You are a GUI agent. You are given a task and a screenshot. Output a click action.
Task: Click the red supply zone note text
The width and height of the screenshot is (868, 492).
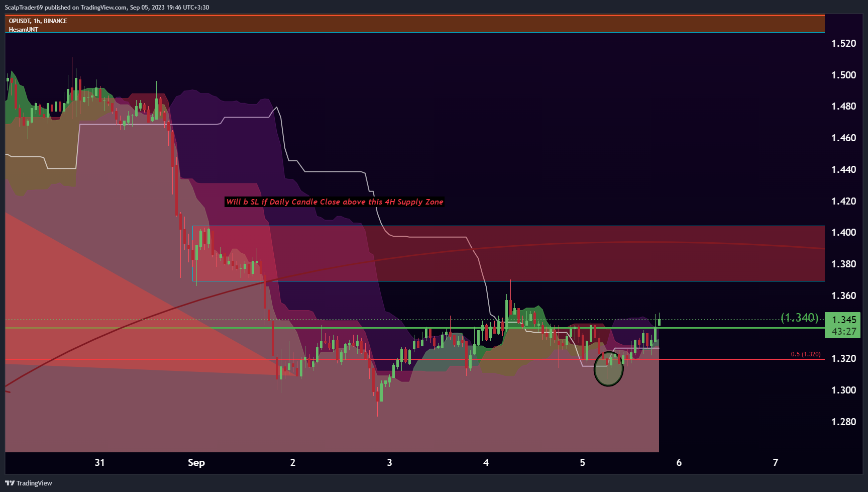(x=335, y=202)
